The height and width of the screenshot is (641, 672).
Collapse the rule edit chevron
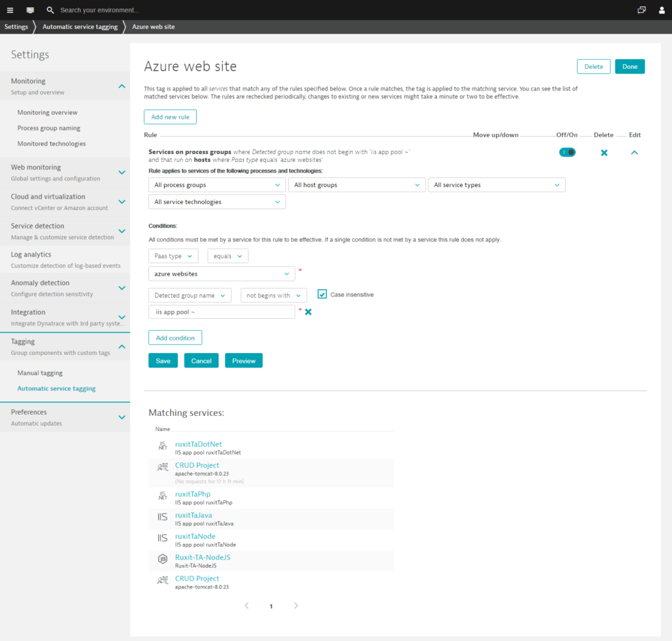click(x=635, y=152)
